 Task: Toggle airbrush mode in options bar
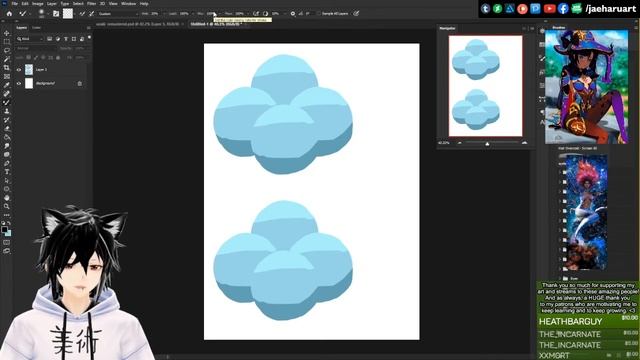256,13
